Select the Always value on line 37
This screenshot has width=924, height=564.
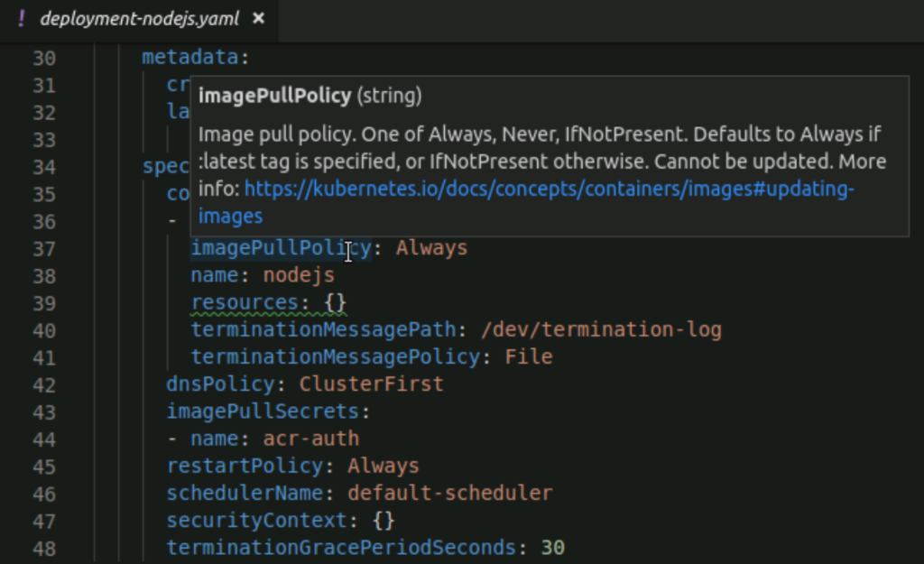[x=431, y=247]
